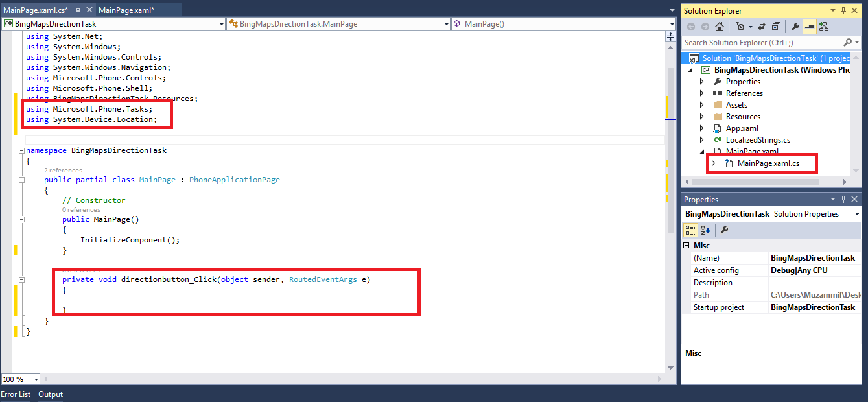Open the MainPage() member dropdown
The image size is (868, 402).
click(671, 24)
